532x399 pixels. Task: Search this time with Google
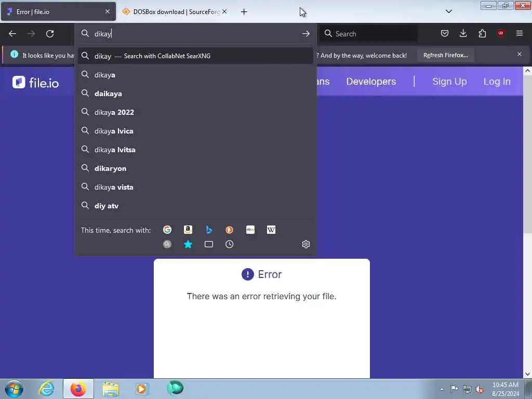[167, 230]
